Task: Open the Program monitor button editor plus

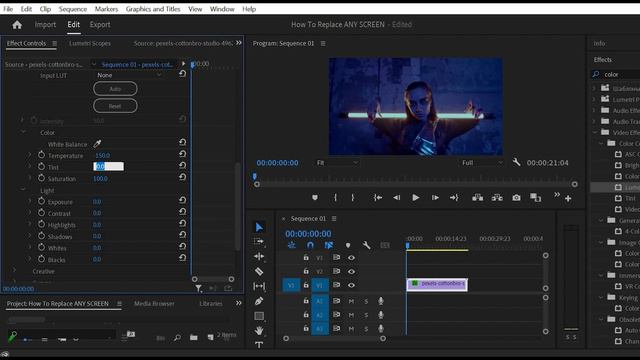Action: tap(568, 198)
